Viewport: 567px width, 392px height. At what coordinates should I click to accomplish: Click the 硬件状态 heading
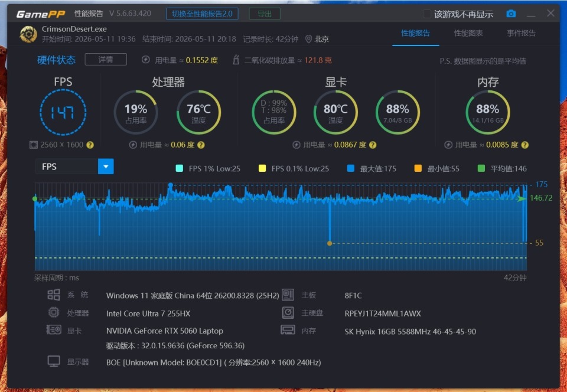[57, 60]
